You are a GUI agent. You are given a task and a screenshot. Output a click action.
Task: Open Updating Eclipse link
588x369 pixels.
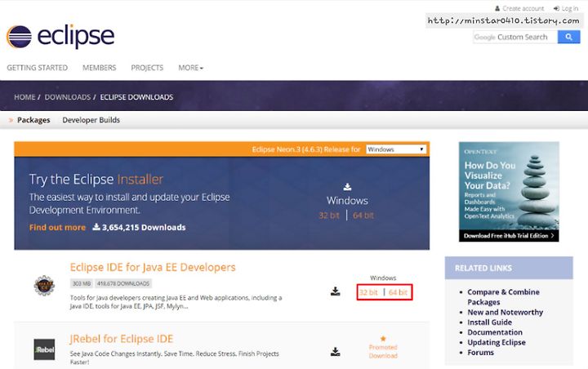coord(497,342)
